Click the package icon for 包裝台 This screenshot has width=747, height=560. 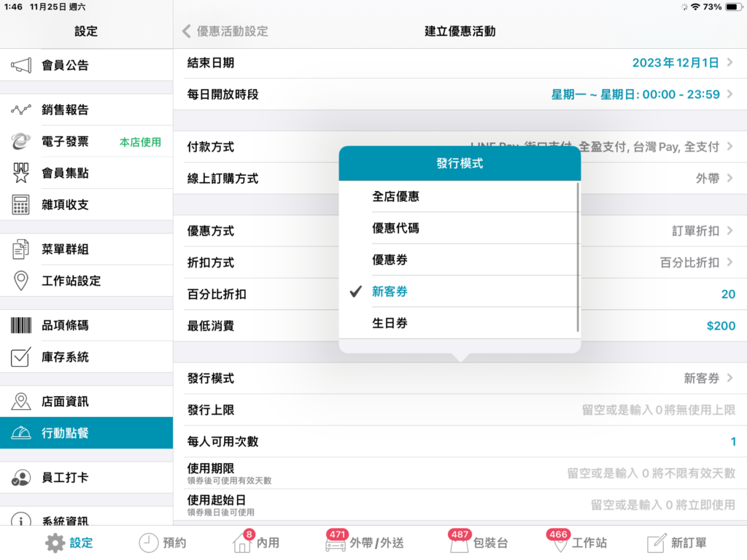[460, 544]
